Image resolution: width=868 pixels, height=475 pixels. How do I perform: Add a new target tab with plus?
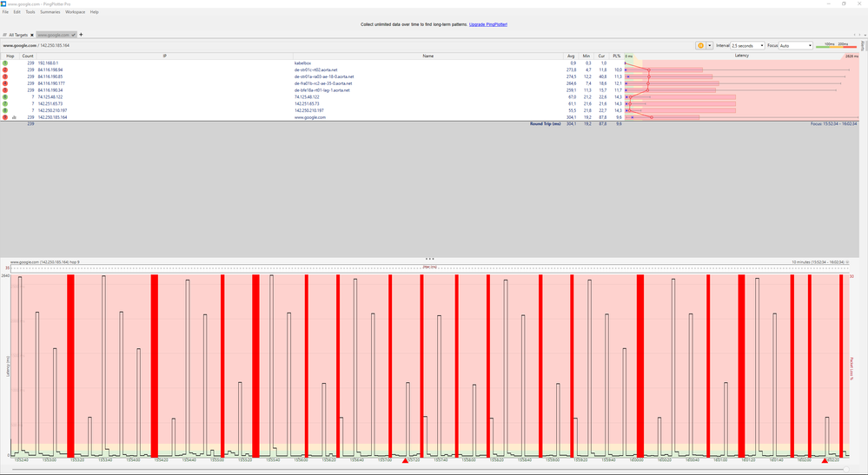(x=81, y=34)
